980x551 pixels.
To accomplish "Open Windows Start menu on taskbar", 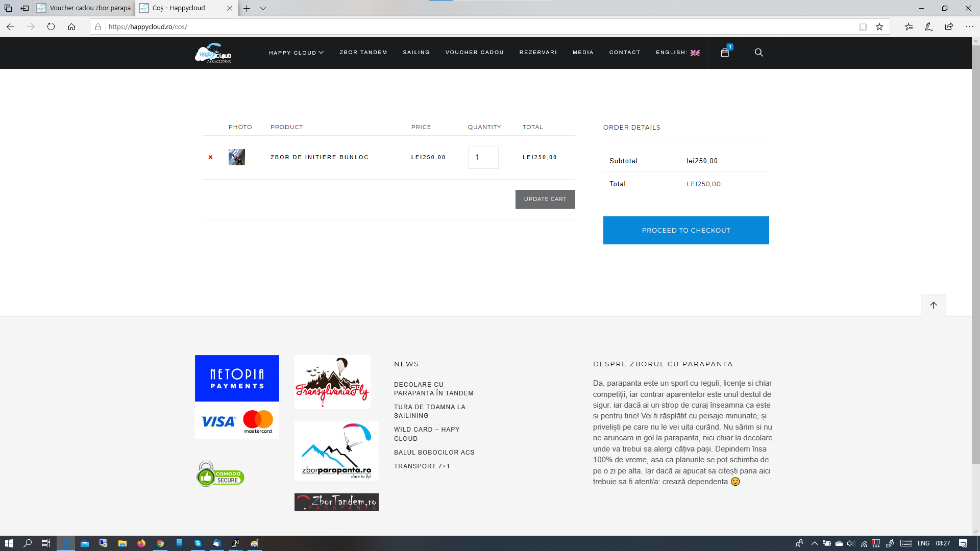I will pyautogui.click(x=9, y=543).
